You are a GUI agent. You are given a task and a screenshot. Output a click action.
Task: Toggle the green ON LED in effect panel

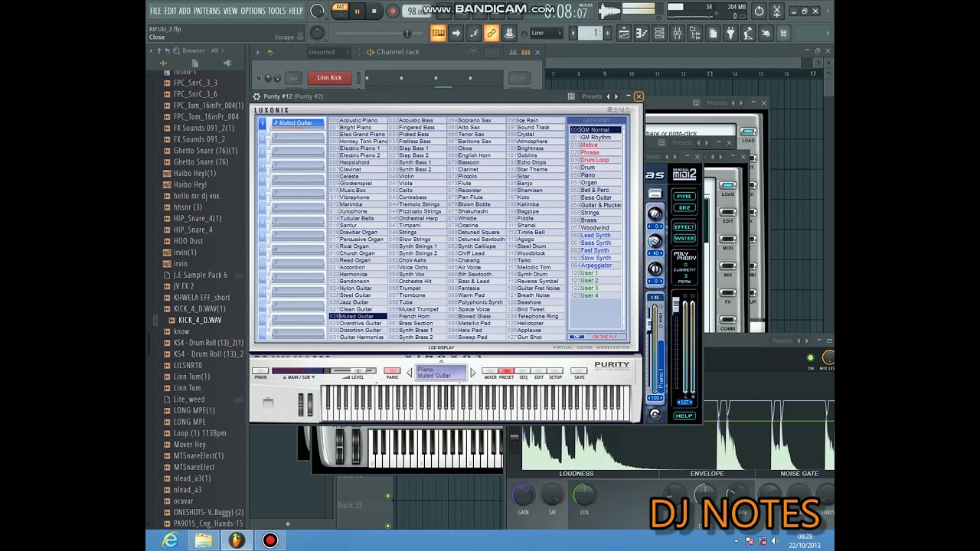(811, 357)
